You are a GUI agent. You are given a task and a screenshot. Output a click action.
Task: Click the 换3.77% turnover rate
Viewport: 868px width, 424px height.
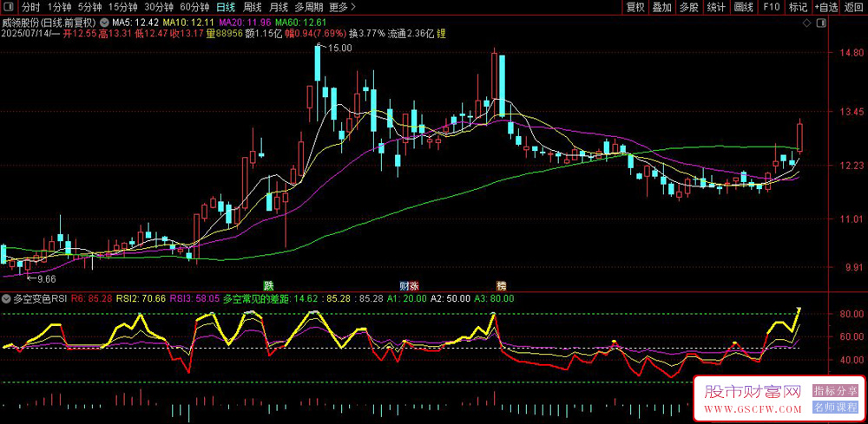click(x=367, y=34)
